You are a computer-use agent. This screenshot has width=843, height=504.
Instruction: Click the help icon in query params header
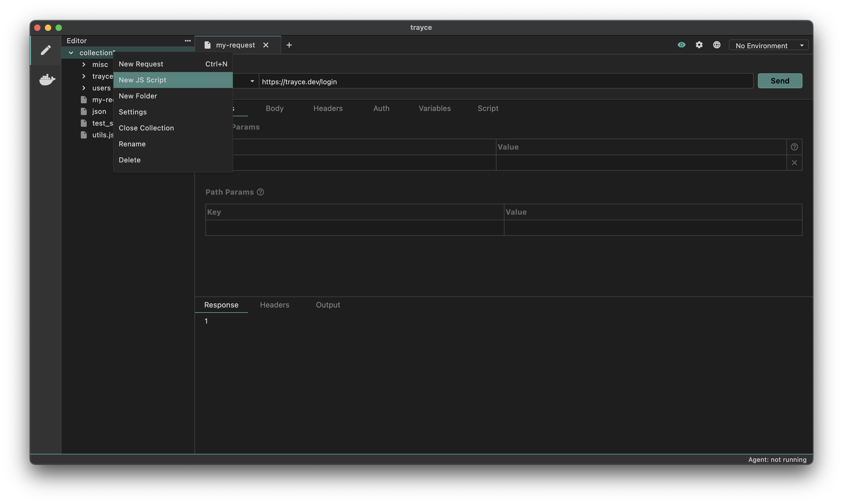794,147
